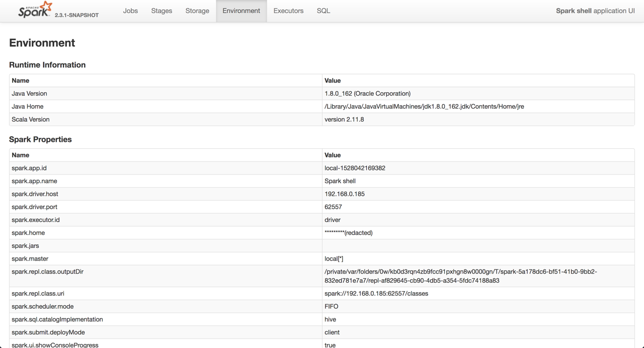Screen dimensions: 644x348
Task: Switch to the Stages tab
Action: [x=162, y=11]
